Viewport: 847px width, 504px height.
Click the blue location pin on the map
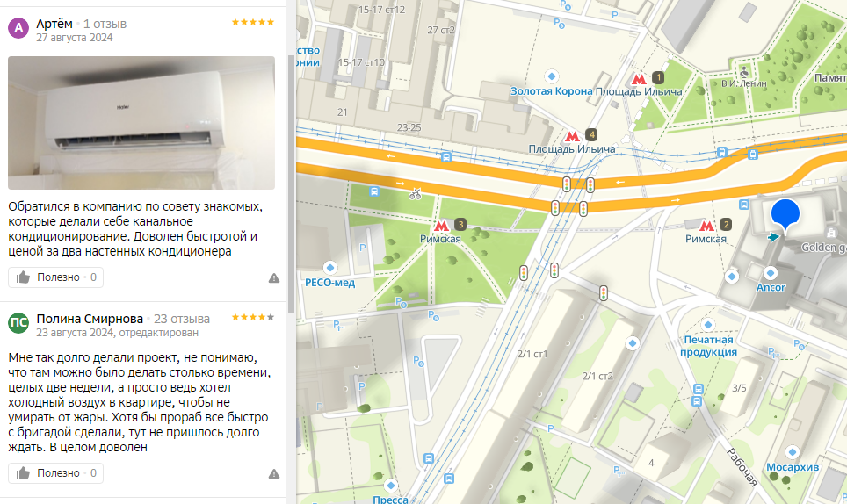click(785, 215)
